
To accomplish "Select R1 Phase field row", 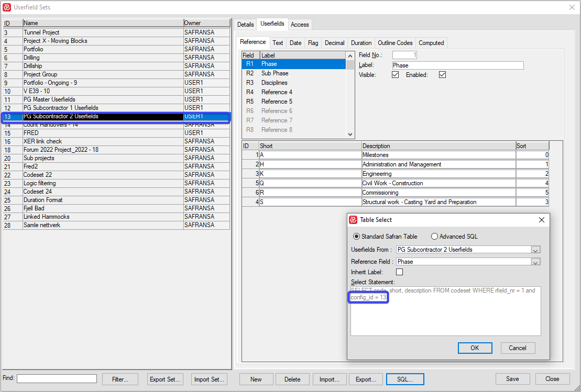I will [294, 64].
